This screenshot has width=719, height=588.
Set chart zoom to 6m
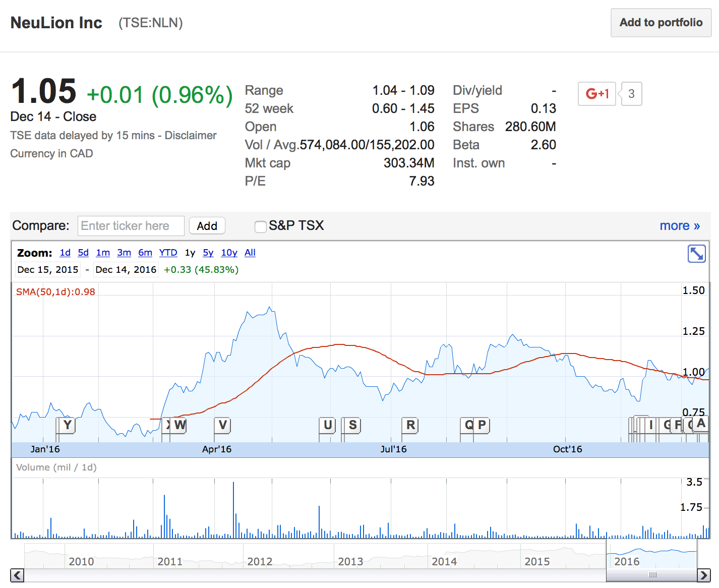point(145,253)
